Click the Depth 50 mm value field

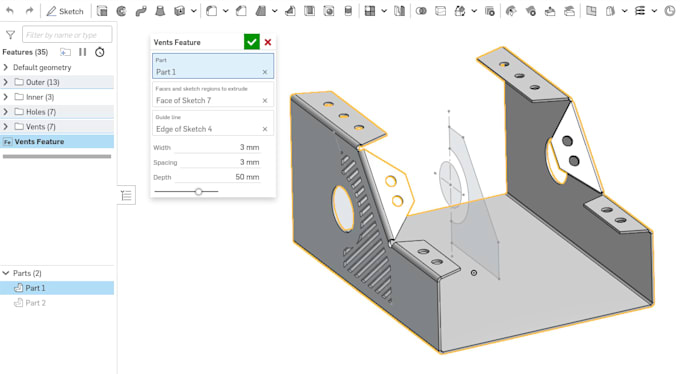218,177
